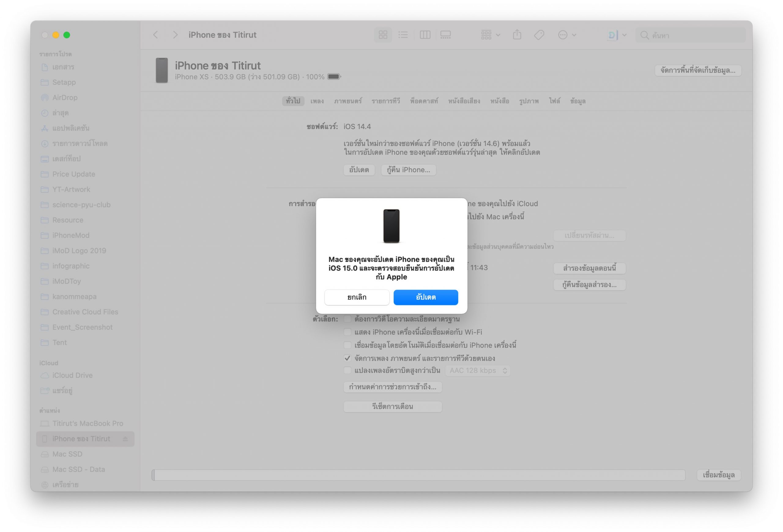Eject iPhone ของ Titirut in sidebar
783x532 pixels.
pos(125,439)
